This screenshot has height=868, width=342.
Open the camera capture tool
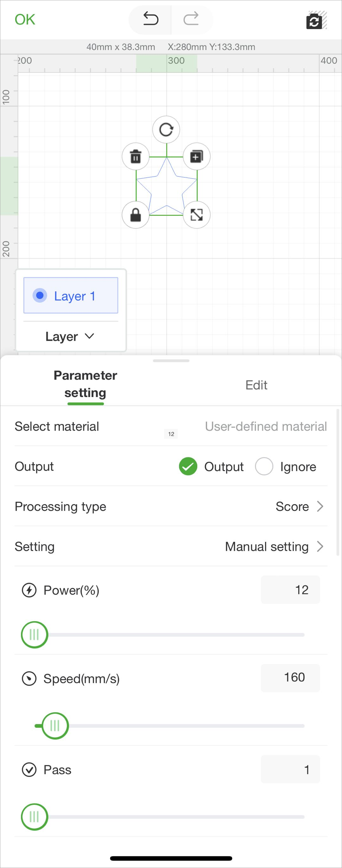[x=314, y=21]
